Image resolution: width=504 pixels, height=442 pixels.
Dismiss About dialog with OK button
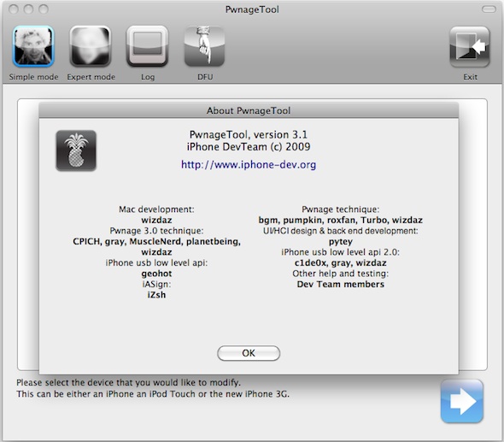(x=249, y=353)
